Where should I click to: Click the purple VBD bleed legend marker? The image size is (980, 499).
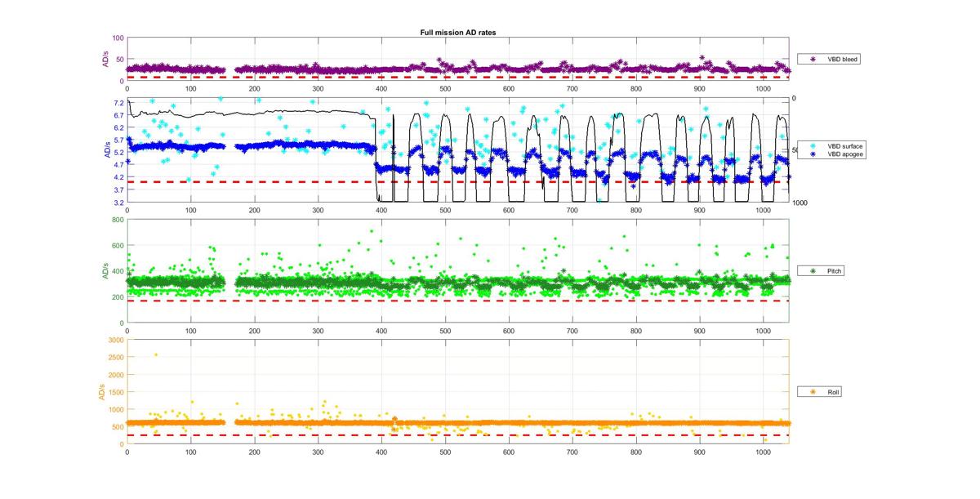813,59
